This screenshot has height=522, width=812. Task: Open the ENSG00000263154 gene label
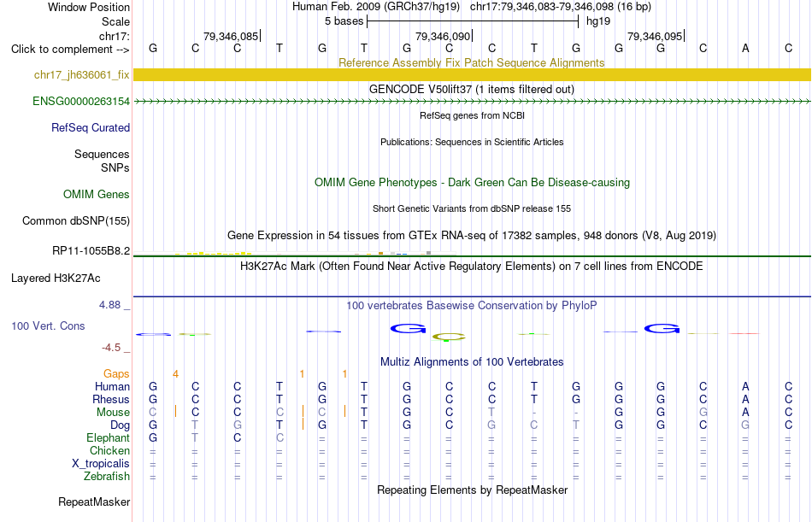[x=81, y=101]
